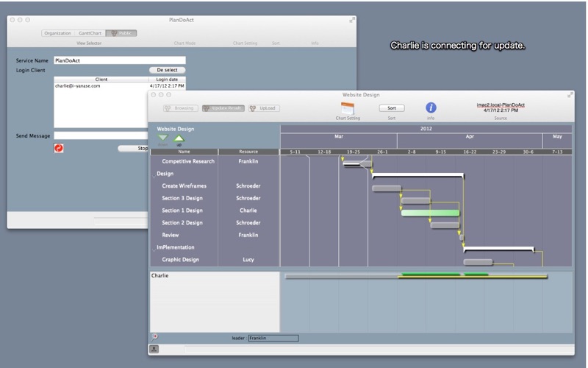588x368 pixels.
Task: Click Charlie in the Resource column
Action: coord(248,210)
